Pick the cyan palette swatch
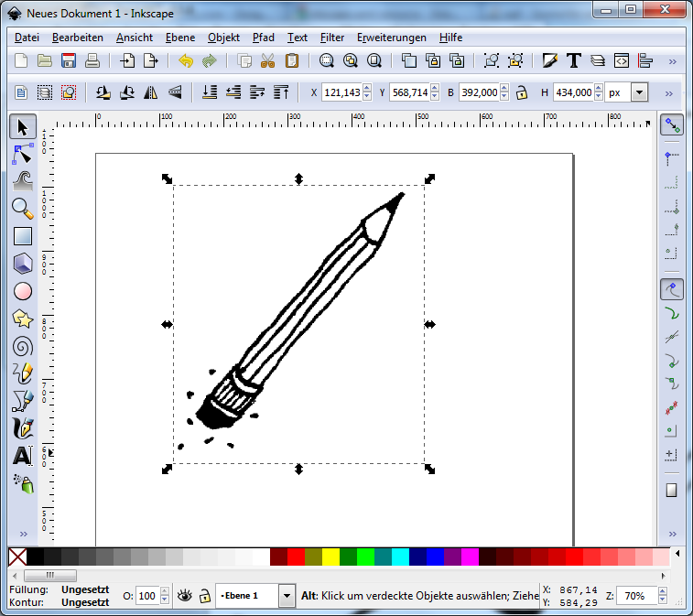This screenshot has height=616, width=693. coord(400,557)
